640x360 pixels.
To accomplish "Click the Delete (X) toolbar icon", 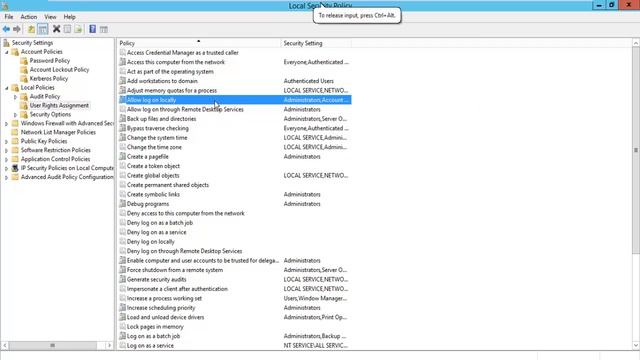I will pyautogui.click(x=57, y=29).
